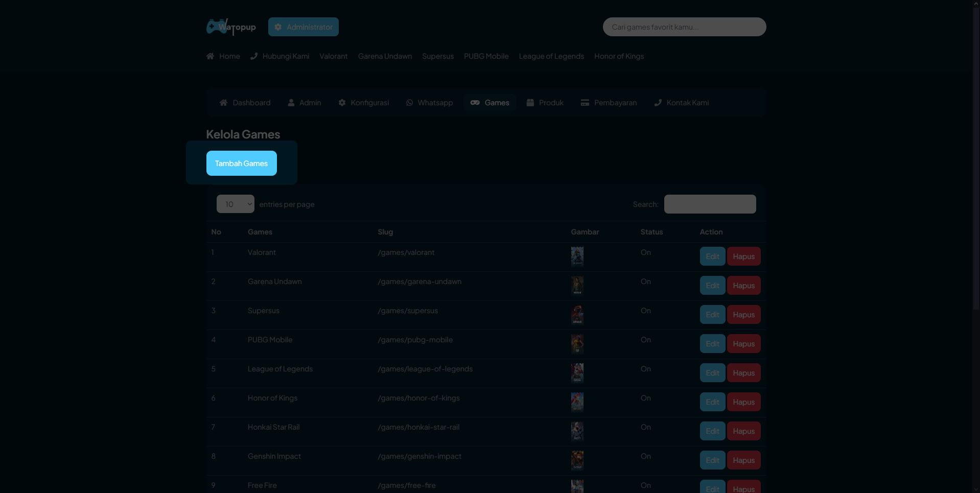Click the Admin user icon
This screenshot has height=493, width=980.
click(x=291, y=103)
